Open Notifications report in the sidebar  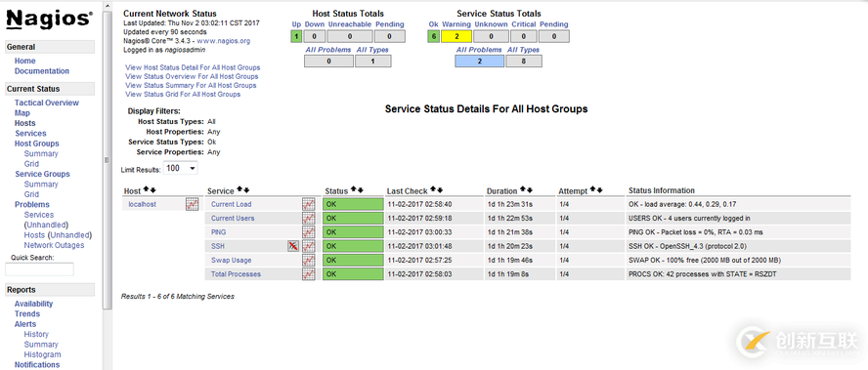[37, 364]
